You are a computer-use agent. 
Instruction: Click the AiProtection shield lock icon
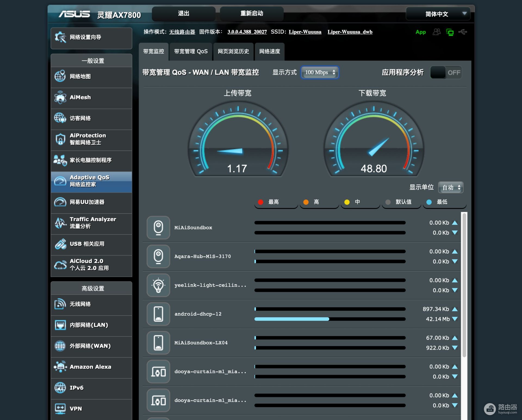coord(60,139)
